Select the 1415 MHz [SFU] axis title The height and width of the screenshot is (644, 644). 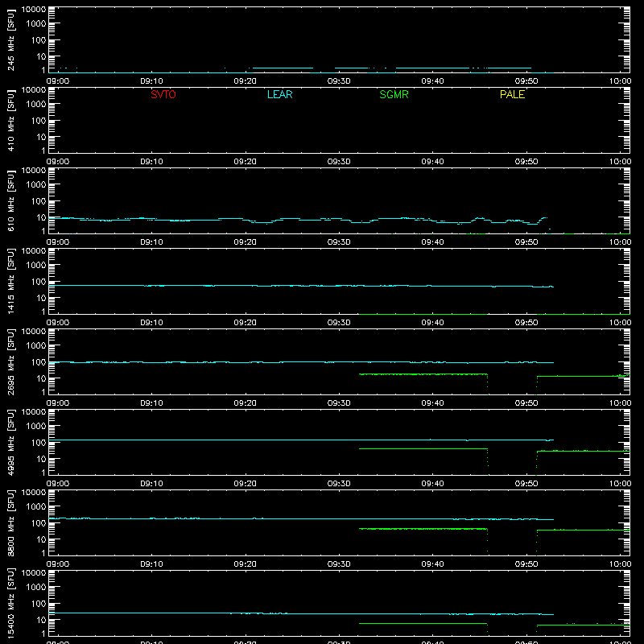point(10,282)
